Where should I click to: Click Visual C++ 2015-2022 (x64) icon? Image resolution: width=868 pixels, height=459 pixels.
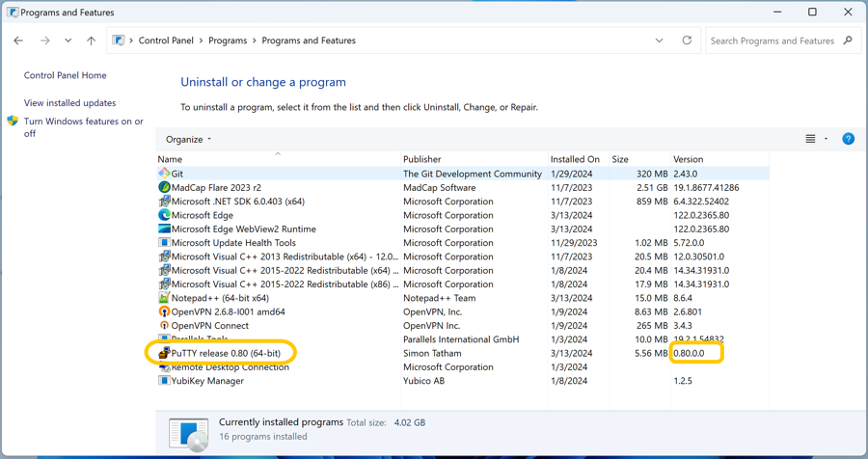(164, 270)
